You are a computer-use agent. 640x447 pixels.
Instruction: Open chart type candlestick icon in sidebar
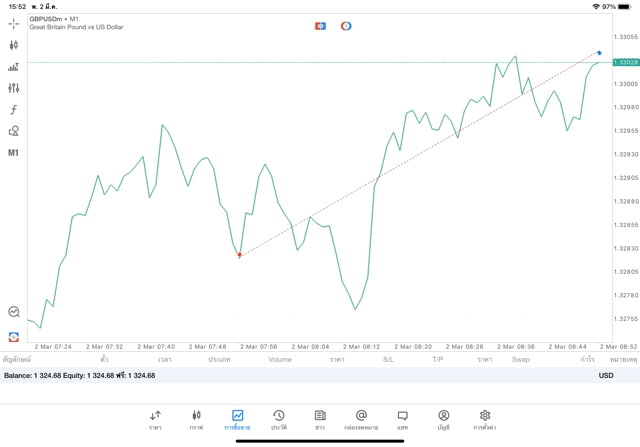(14, 45)
